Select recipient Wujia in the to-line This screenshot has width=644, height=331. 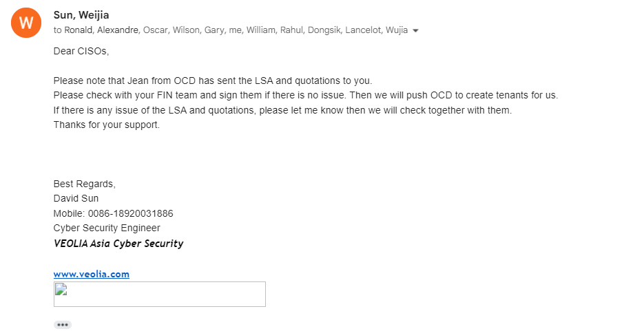pos(397,30)
